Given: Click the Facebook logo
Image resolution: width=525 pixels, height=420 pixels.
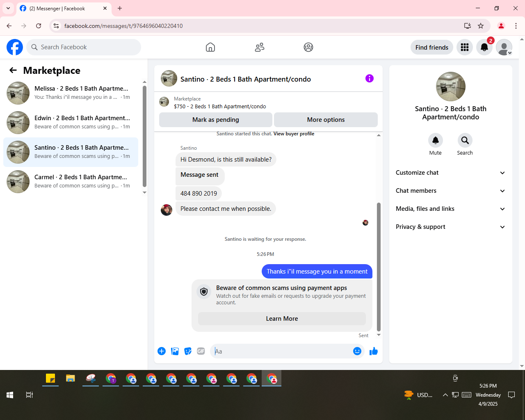Looking at the screenshot, I should coord(15,47).
